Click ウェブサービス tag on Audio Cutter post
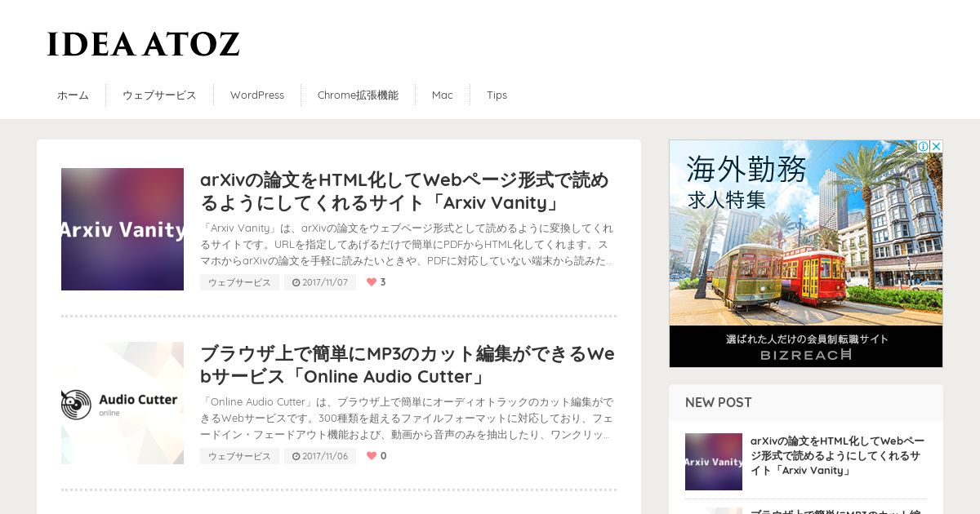Viewport: 980px width, 514px height. (239, 456)
